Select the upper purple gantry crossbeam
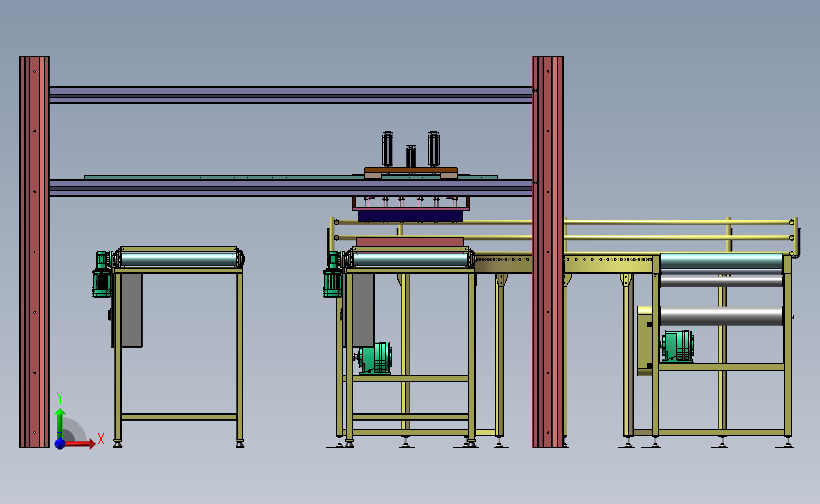Viewport: 820px width, 504px height. pyautogui.click(x=291, y=96)
